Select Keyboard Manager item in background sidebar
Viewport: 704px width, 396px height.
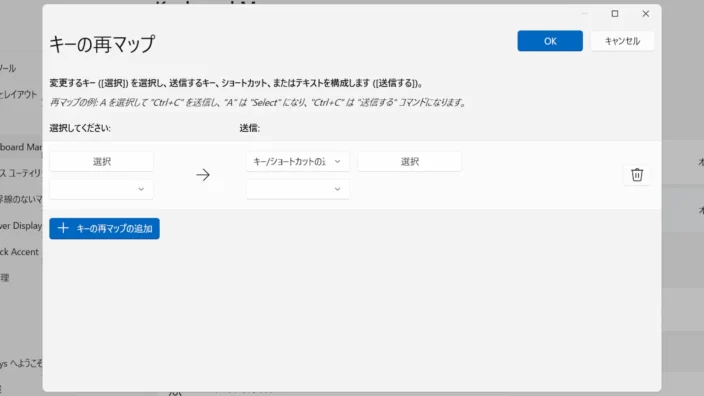(21, 147)
